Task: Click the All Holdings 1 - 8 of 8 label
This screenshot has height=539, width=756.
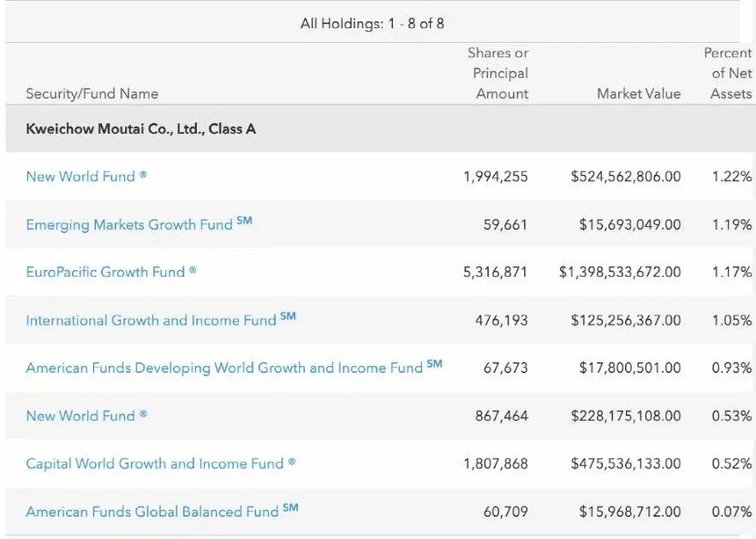Action: [372, 24]
